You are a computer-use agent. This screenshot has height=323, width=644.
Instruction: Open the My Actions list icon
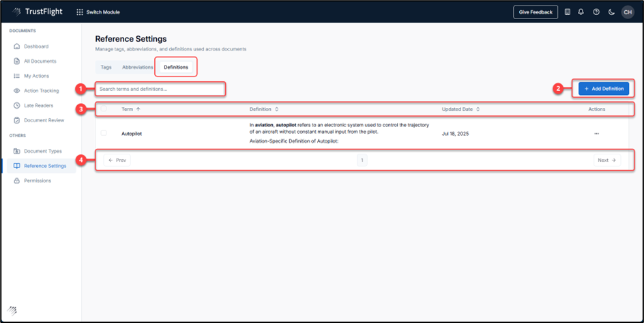pyautogui.click(x=17, y=76)
